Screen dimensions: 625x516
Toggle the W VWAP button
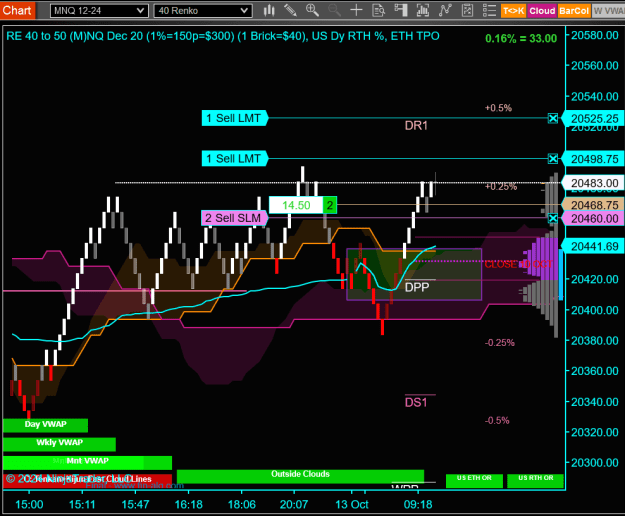pos(608,11)
